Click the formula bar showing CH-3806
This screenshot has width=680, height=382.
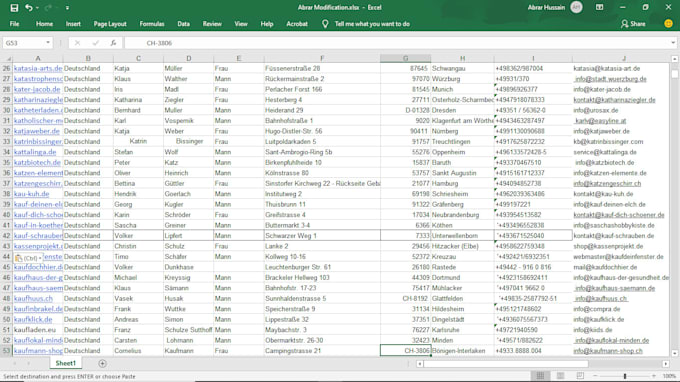coord(397,43)
